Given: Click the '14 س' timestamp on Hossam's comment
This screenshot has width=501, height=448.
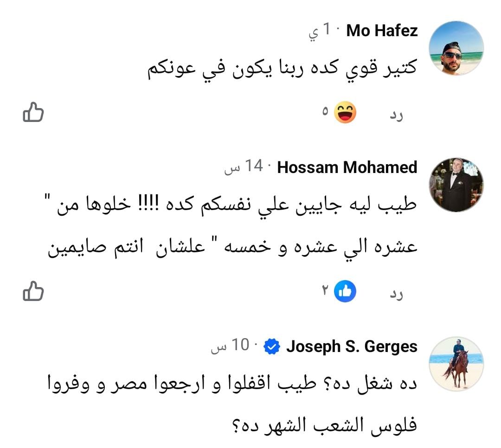Looking at the screenshot, I should [244, 167].
